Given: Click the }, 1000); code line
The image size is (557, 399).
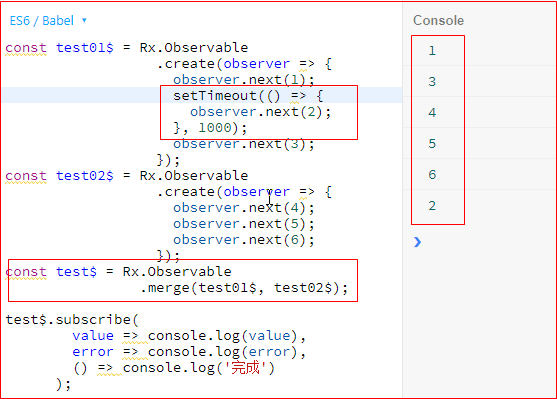Looking at the screenshot, I should click(x=210, y=128).
